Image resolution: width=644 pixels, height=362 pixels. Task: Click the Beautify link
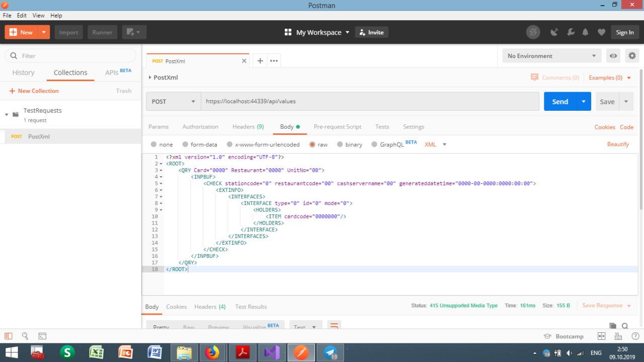618,144
